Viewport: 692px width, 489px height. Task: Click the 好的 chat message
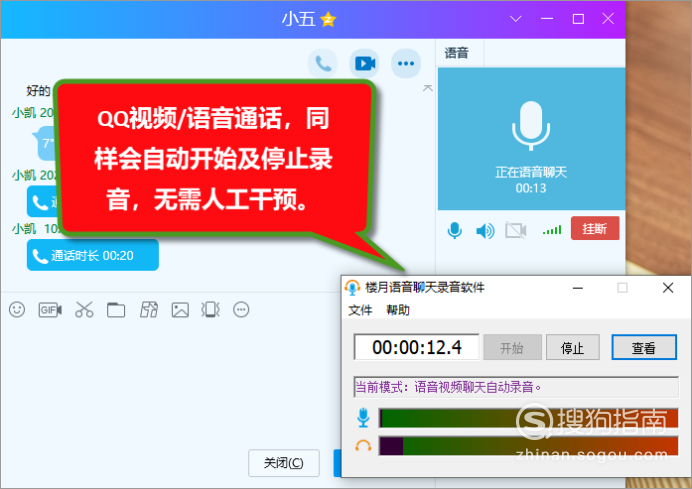pyautogui.click(x=38, y=90)
